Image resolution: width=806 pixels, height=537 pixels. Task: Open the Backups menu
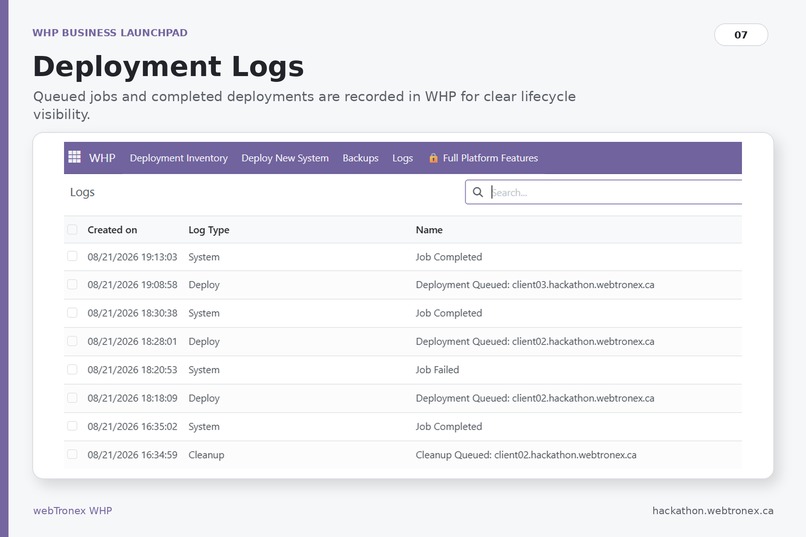(x=360, y=158)
